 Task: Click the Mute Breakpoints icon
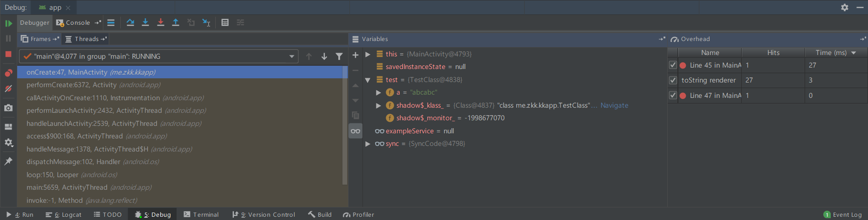(8, 89)
